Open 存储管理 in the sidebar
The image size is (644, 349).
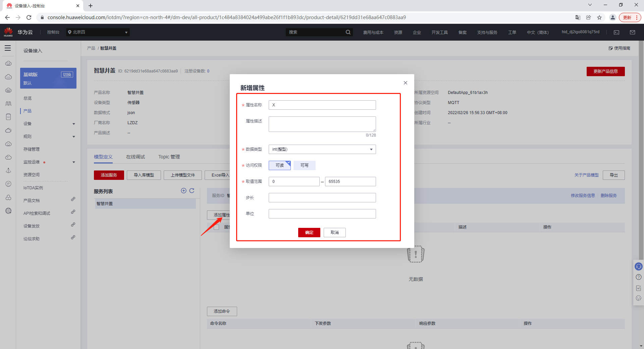click(32, 149)
